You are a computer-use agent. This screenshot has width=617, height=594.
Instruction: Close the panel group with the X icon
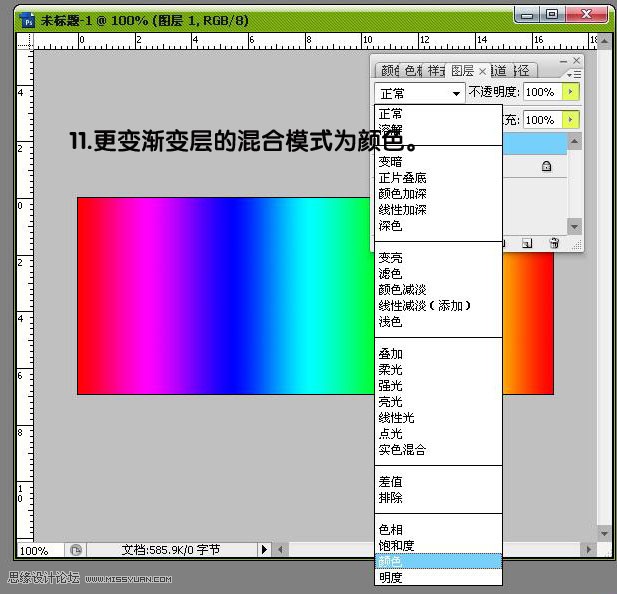pyautogui.click(x=576, y=61)
